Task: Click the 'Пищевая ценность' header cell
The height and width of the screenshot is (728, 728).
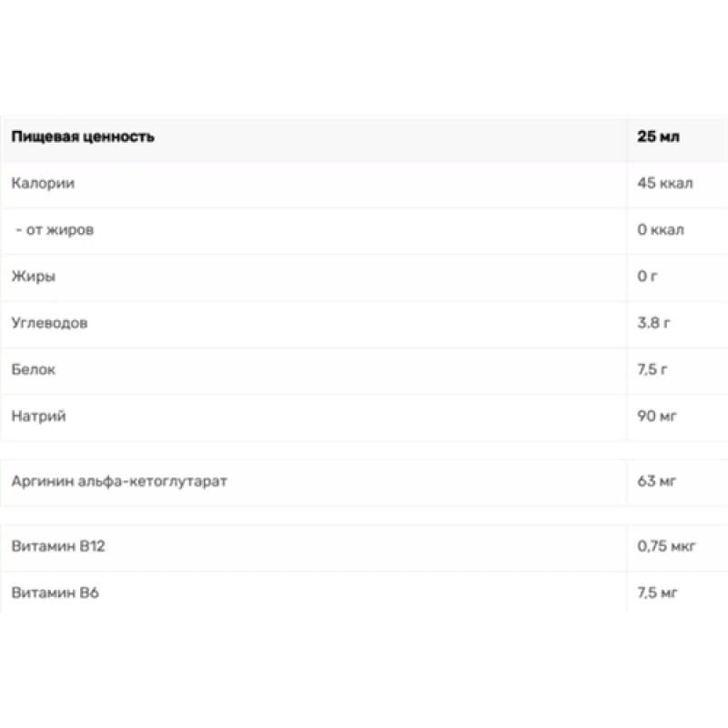Action: point(83,137)
